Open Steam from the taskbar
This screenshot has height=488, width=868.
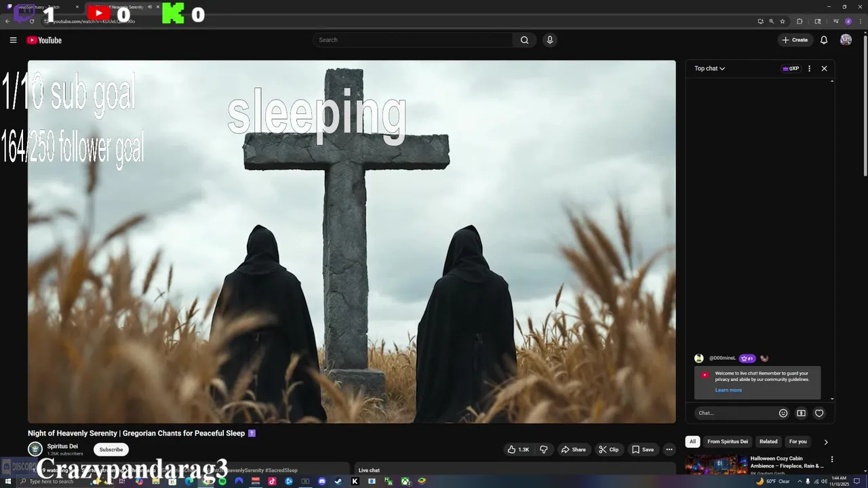(338, 481)
